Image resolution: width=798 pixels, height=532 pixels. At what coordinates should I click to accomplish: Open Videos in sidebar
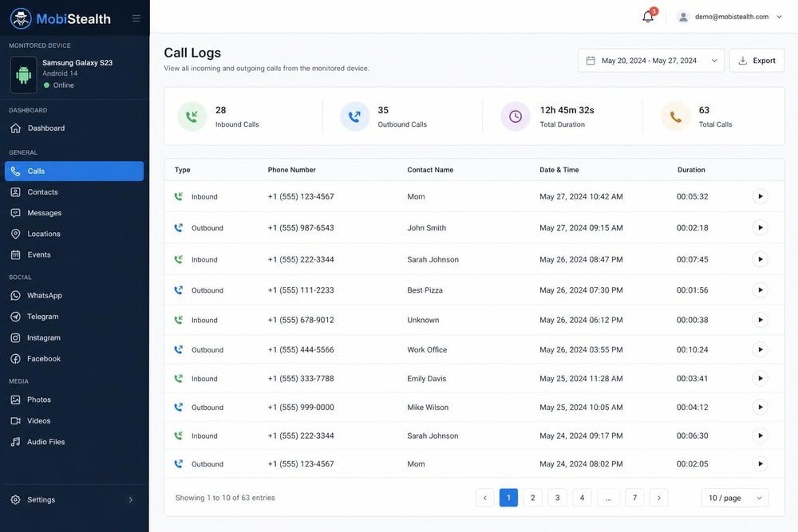point(74,420)
